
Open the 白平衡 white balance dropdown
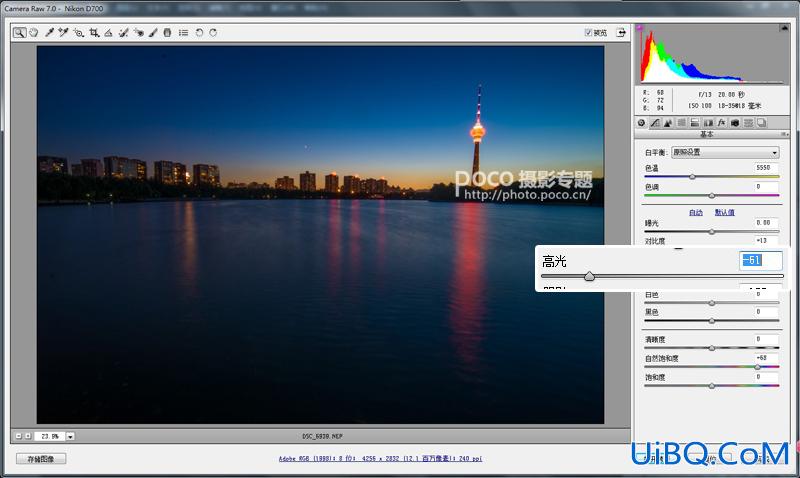(x=725, y=152)
